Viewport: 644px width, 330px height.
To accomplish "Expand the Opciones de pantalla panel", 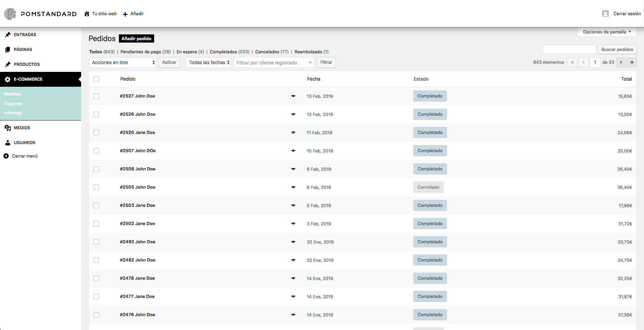I will [607, 32].
